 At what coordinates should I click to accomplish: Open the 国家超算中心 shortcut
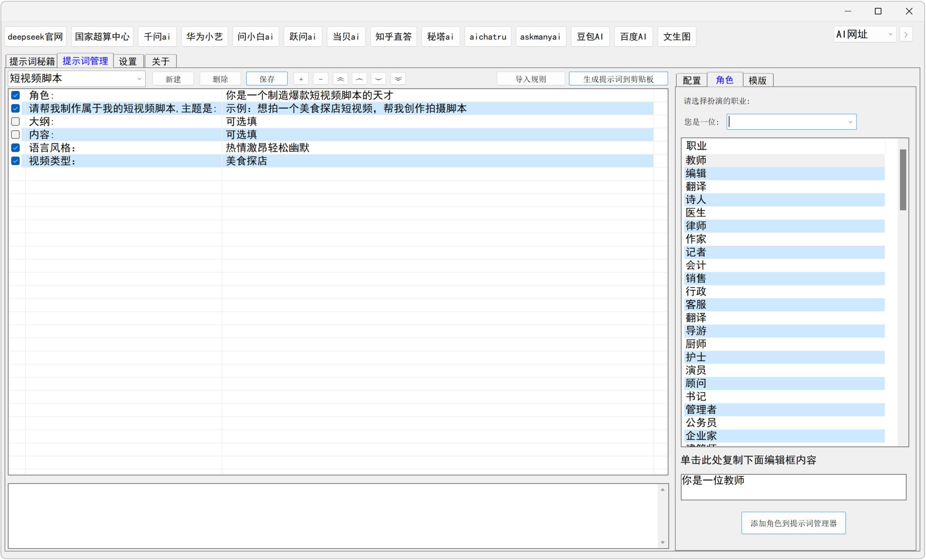102,37
